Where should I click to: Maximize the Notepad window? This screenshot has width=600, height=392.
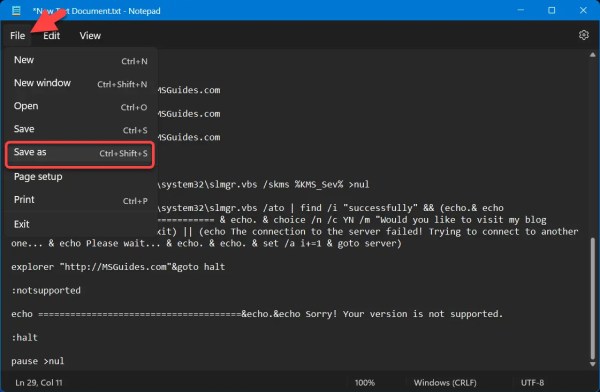(x=551, y=10)
